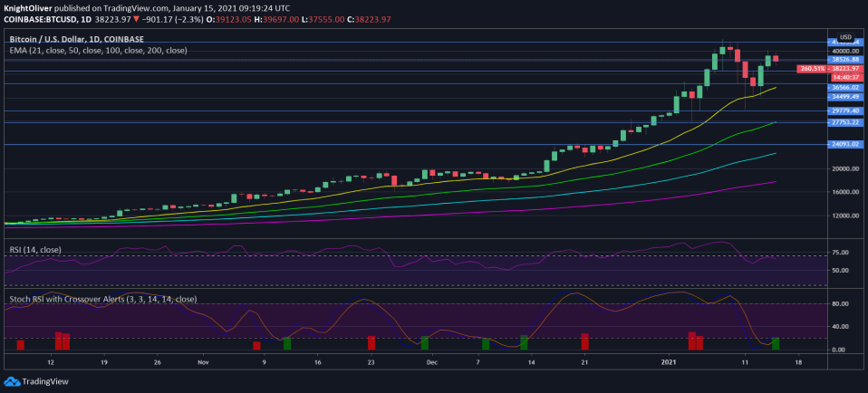
Task: Click the Dec marker on the time axis
Action: tap(431, 362)
